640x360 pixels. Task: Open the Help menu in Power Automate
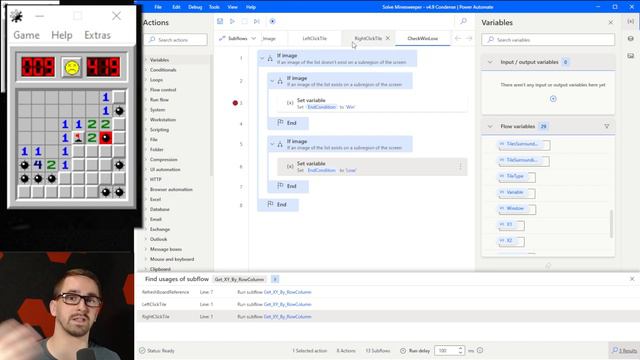251,7
